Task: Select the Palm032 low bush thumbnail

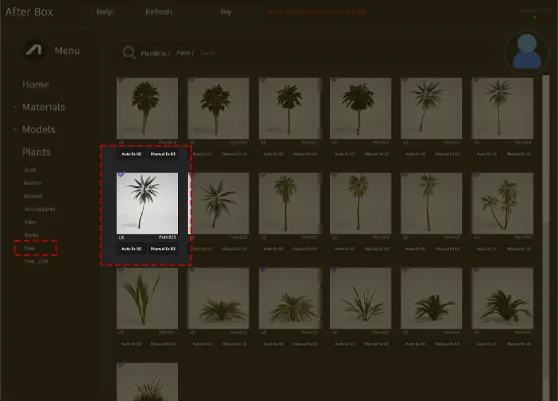Action: (x=218, y=298)
